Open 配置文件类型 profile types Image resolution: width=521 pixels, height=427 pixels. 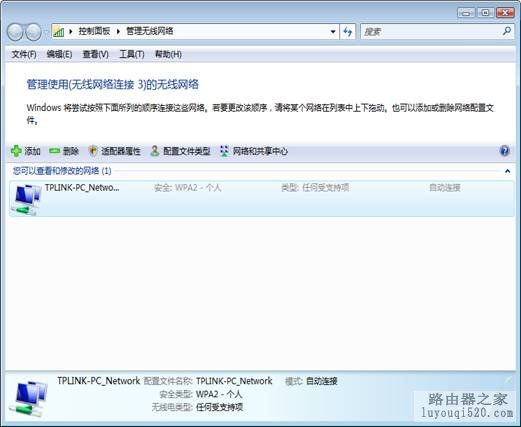(x=180, y=151)
